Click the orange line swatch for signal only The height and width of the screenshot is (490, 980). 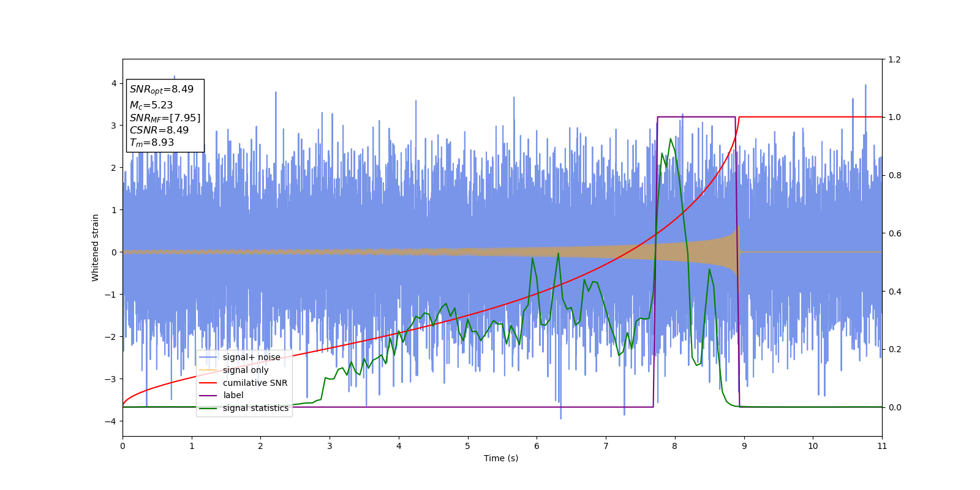tap(208, 370)
